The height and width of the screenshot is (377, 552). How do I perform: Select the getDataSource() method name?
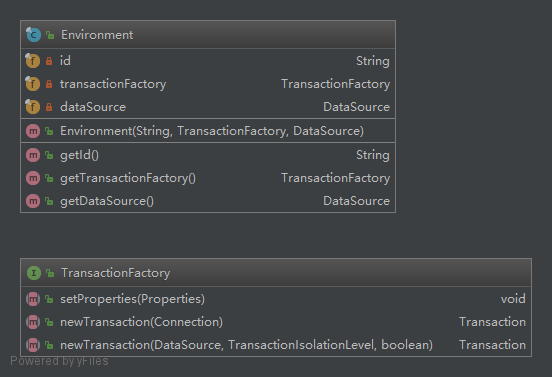point(107,201)
